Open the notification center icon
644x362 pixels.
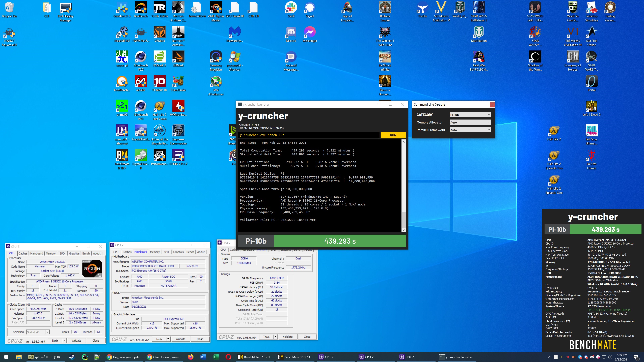pos(636,357)
